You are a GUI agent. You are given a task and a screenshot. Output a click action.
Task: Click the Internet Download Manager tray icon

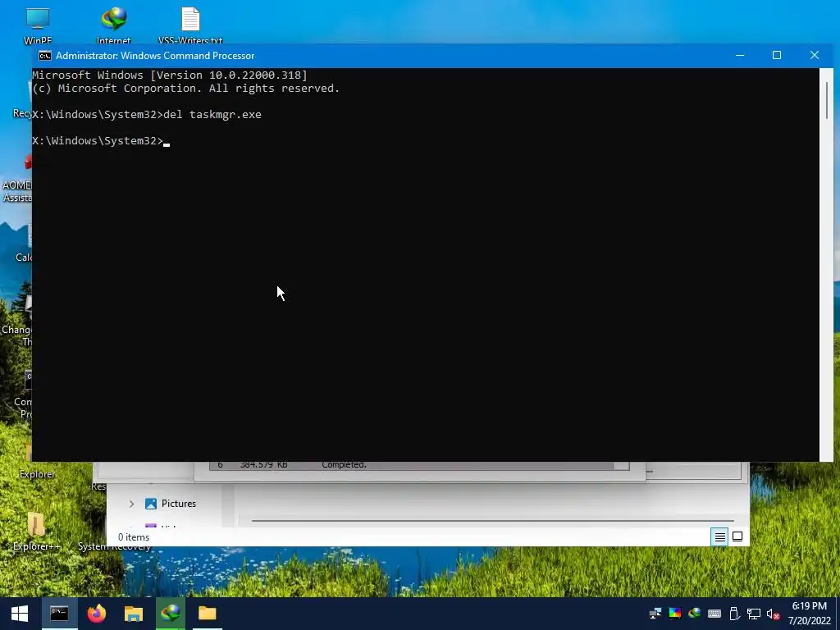coord(694,614)
